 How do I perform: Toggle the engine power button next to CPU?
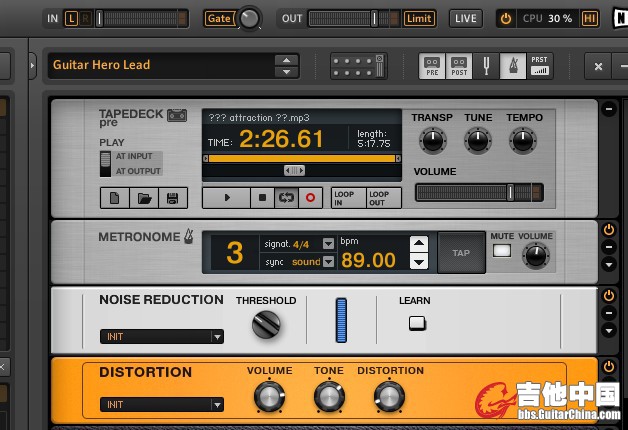tap(506, 18)
